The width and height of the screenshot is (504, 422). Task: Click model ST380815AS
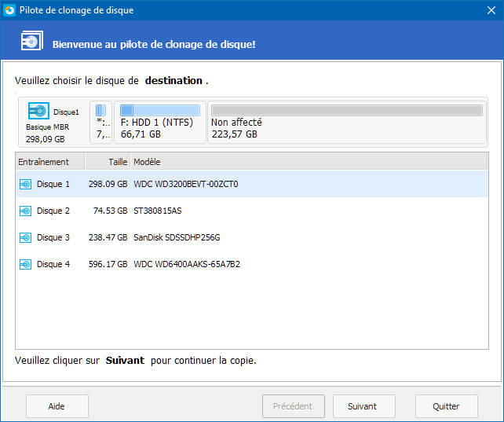point(158,211)
